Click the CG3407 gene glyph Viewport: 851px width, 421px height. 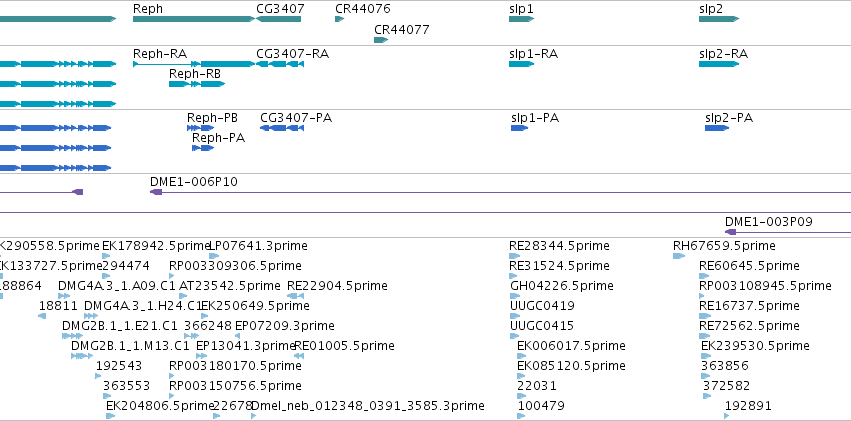(278, 19)
